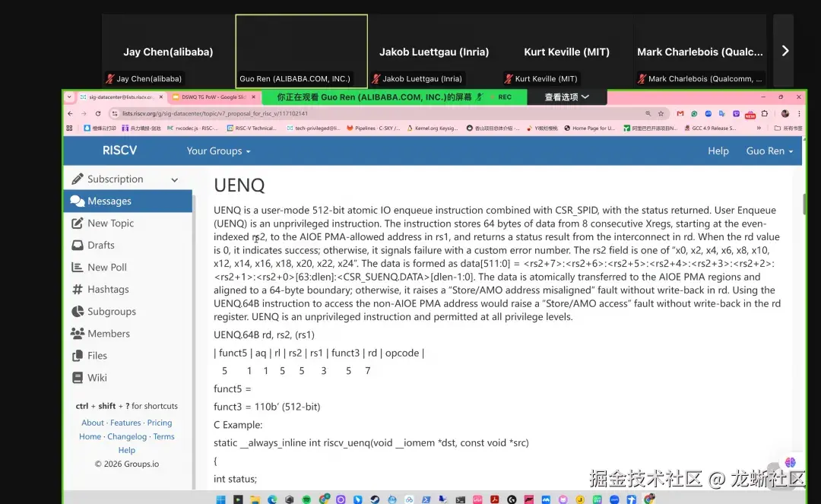
Task: Click the footer Help link
Action: pyautogui.click(x=127, y=449)
